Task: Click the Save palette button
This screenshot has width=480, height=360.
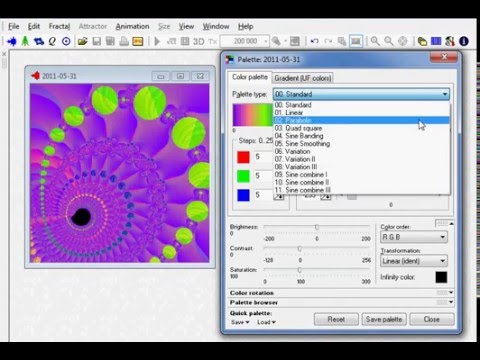Action: point(384,319)
